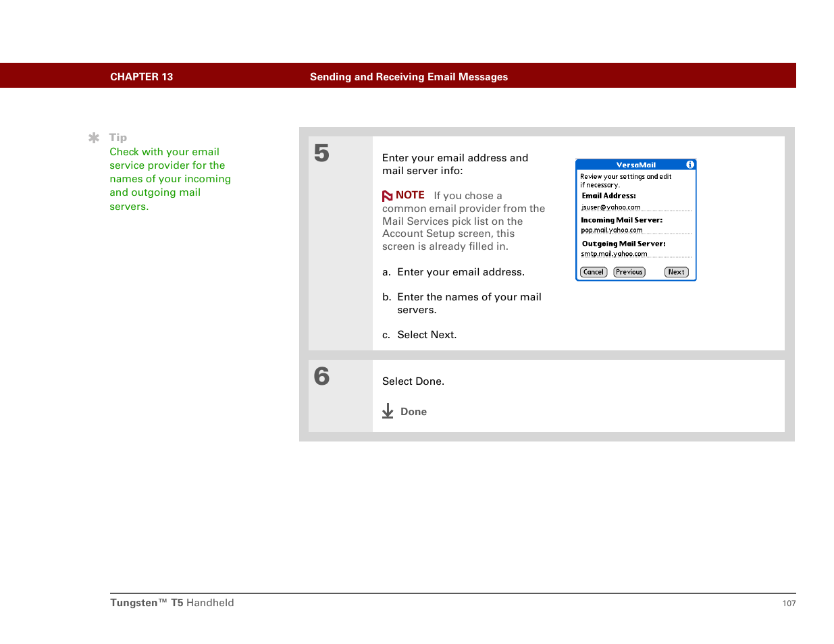This screenshot has height=644, width=834.
Task: Click the 'Email Address:' label in VersaMail
Action: pos(608,196)
